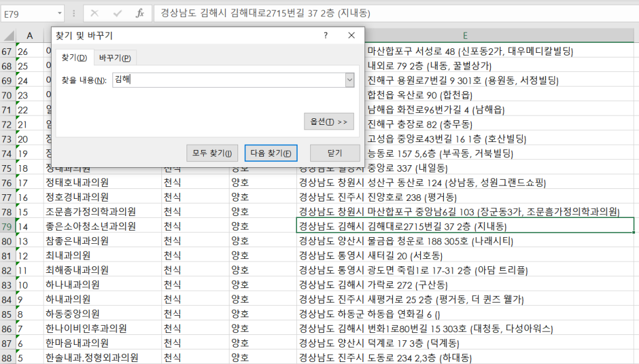Click the address cell 하동읍 연화길 6
The width and height of the screenshot is (639, 364).
[465, 314]
